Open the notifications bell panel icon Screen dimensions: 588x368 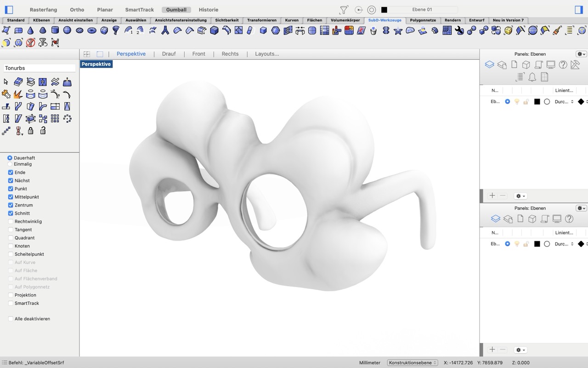[x=532, y=77]
